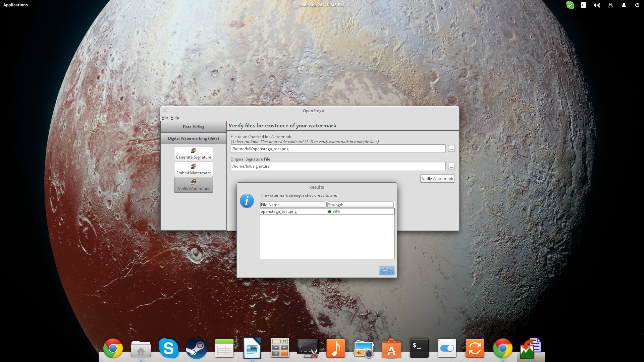Image resolution: width=644 pixels, height=362 pixels.
Task: Open the Photos app in dock
Action: coord(364,349)
